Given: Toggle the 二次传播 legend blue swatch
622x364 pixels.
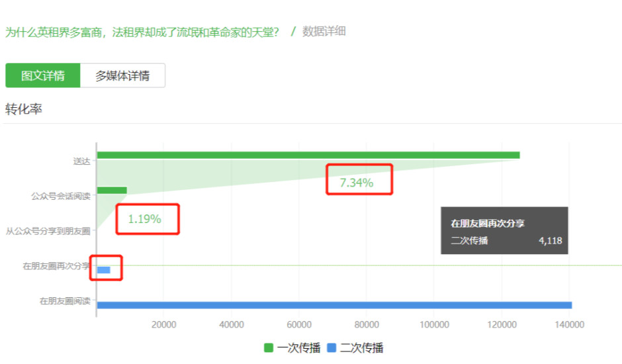Looking at the screenshot, I should pos(332,348).
